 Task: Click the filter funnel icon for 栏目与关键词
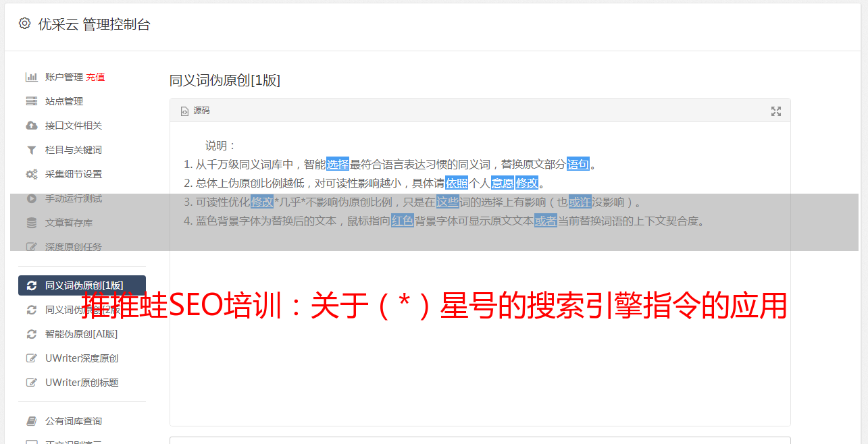pos(31,150)
